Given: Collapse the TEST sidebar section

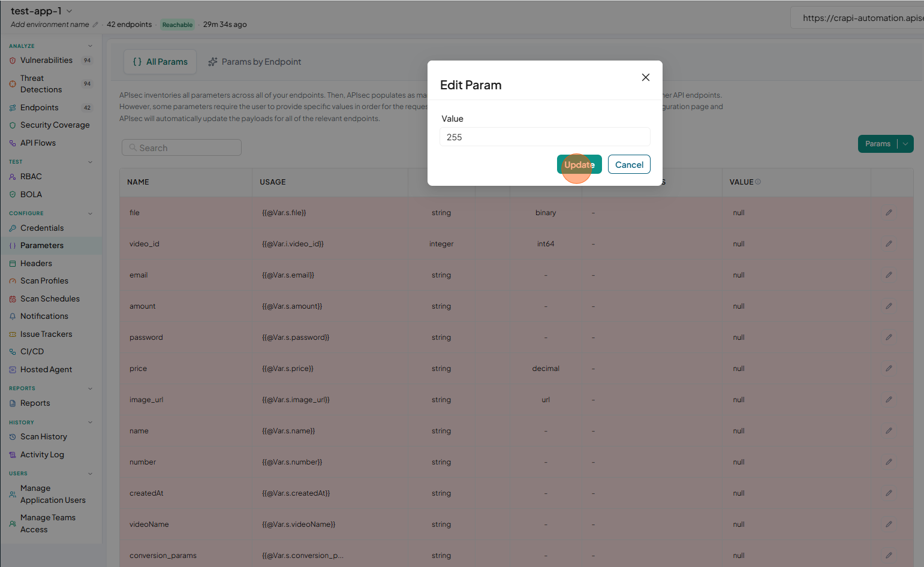Looking at the screenshot, I should (x=91, y=162).
